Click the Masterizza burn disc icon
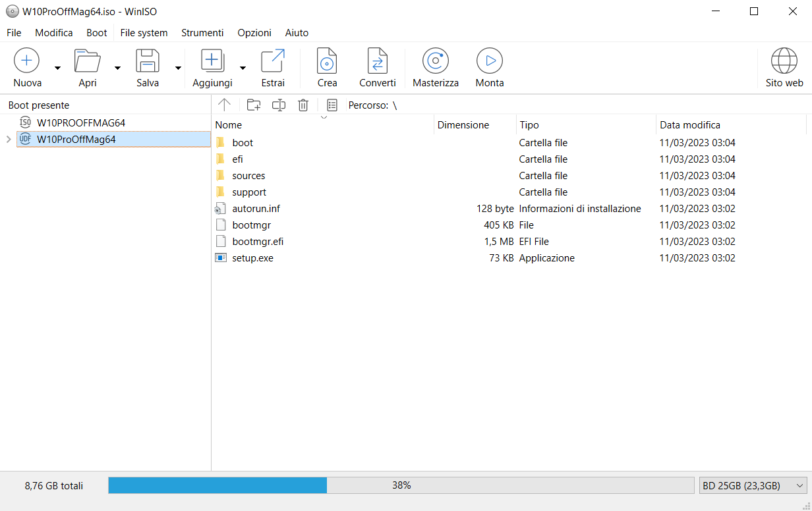 (436, 61)
